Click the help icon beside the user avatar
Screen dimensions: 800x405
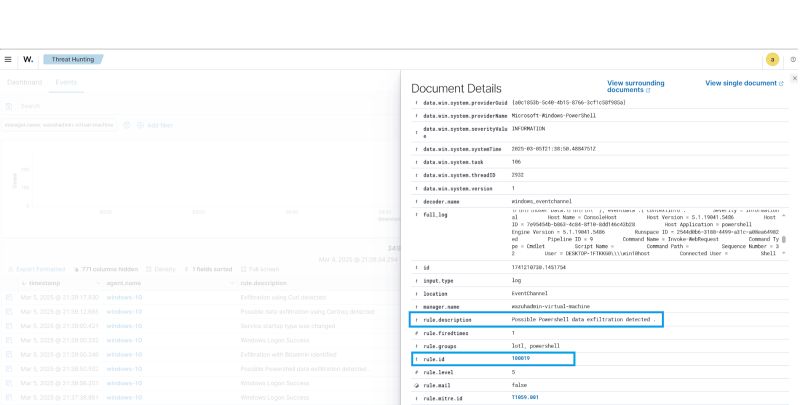coord(793,60)
